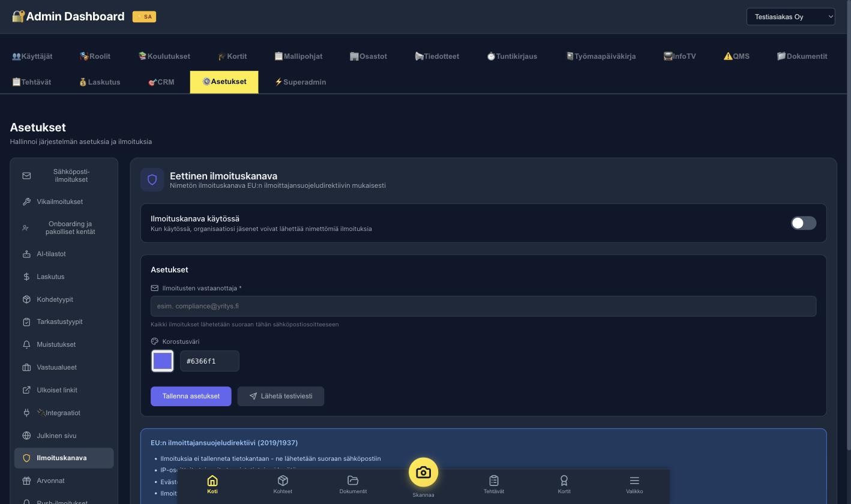This screenshot has width=851, height=504.
Task: Click the page vertical scrollbar
Action: click(x=849, y=225)
